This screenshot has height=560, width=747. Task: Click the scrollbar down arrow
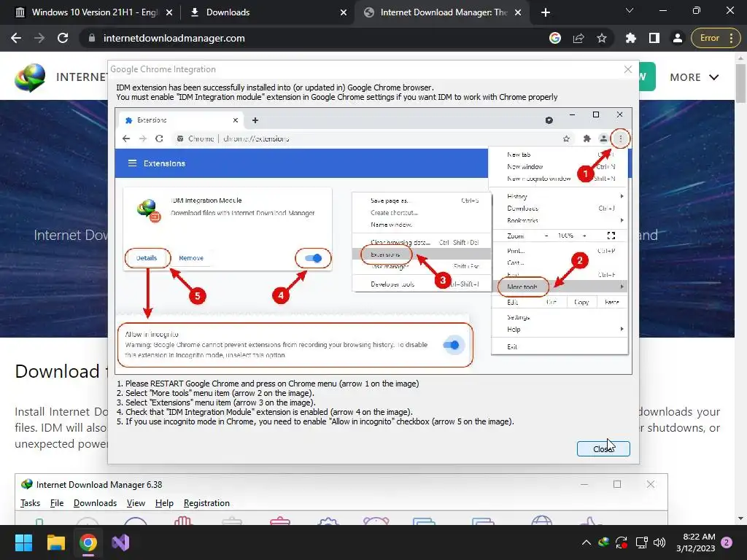click(x=740, y=518)
